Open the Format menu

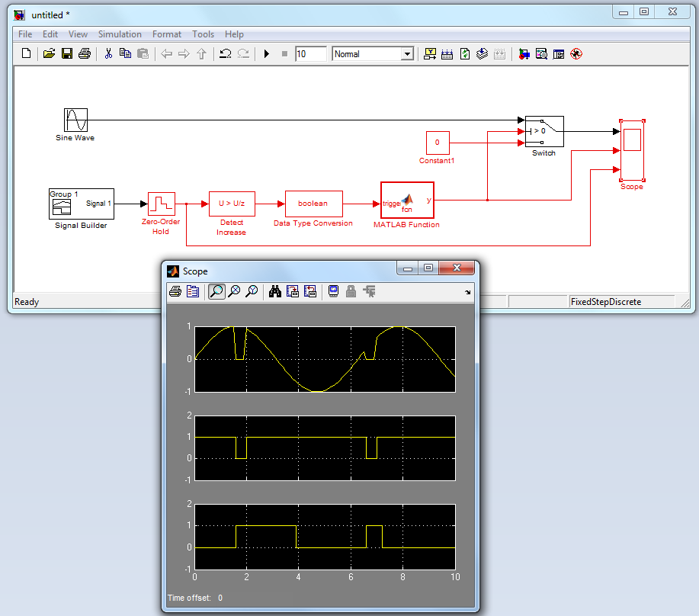click(167, 34)
